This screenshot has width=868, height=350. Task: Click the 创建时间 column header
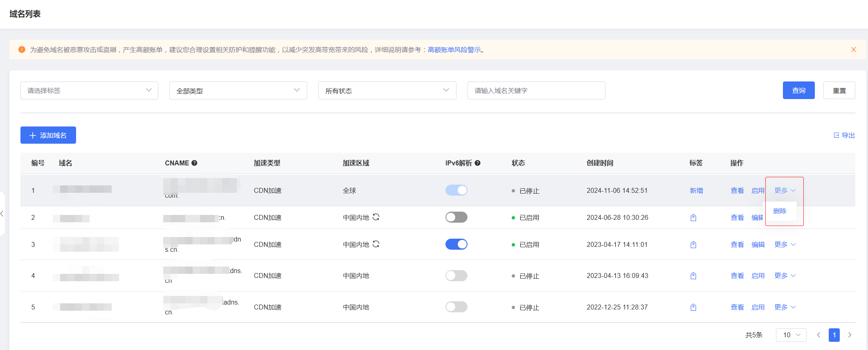pyautogui.click(x=600, y=163)
